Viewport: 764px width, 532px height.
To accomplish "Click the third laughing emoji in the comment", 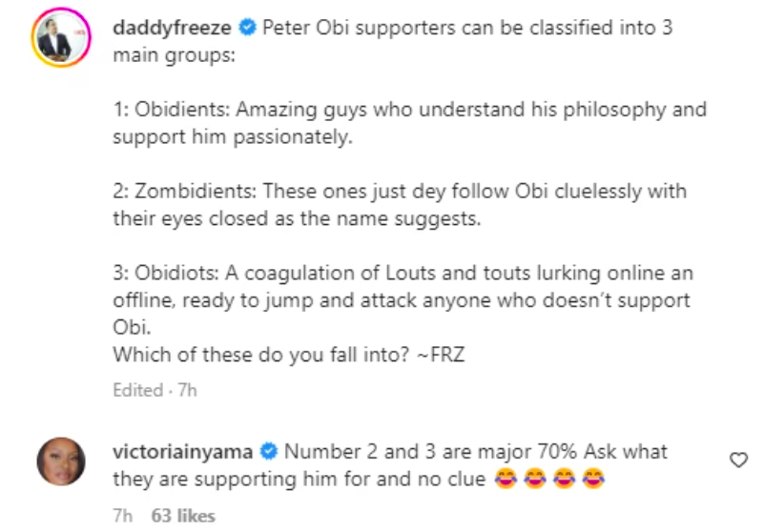I will (x=565, y=480).
